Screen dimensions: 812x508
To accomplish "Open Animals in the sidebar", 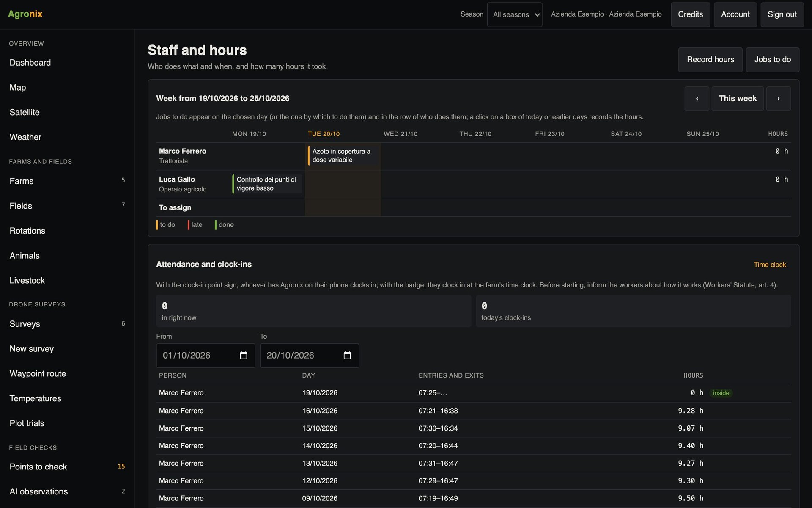I will pyautogui.click(x=67, y=256).
